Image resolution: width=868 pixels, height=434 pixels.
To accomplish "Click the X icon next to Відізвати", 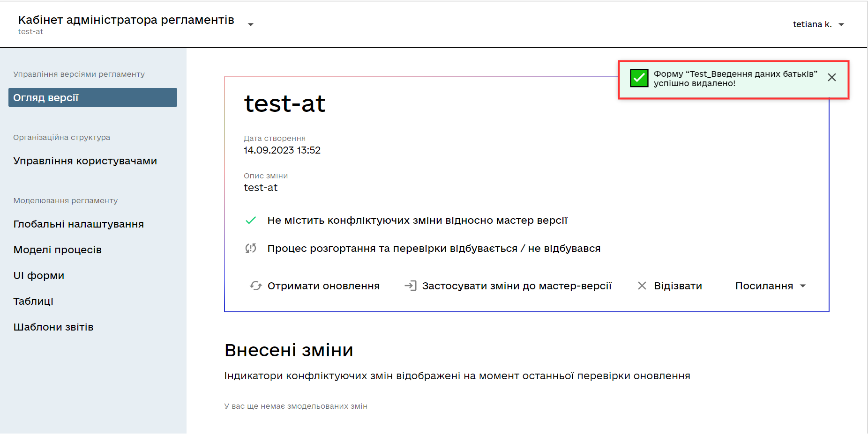I will tap(642, 286).
